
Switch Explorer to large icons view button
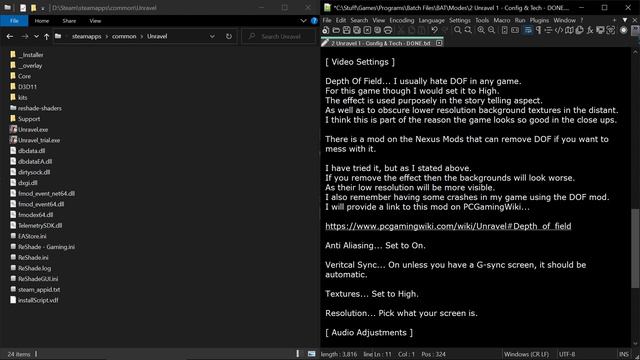tap(311, 354)
